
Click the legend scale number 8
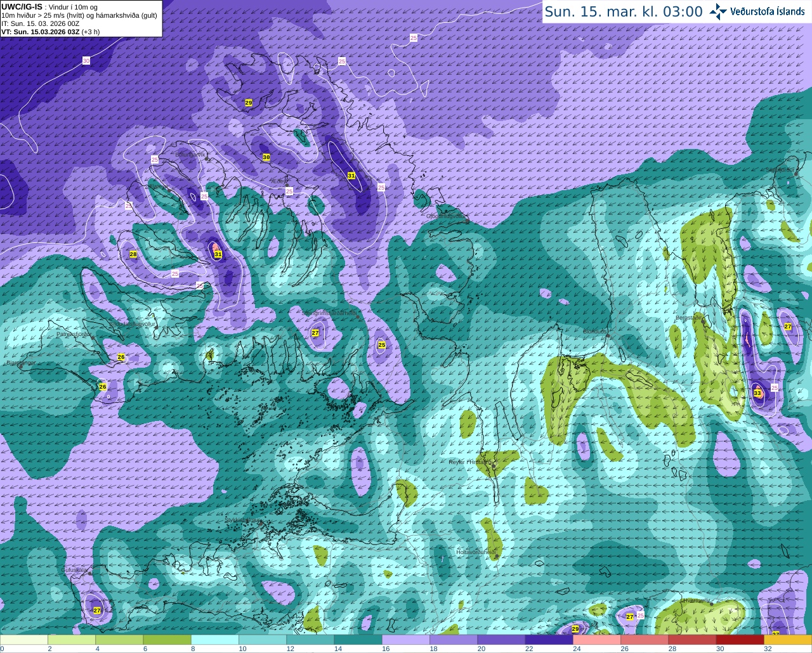pos(193,649)
